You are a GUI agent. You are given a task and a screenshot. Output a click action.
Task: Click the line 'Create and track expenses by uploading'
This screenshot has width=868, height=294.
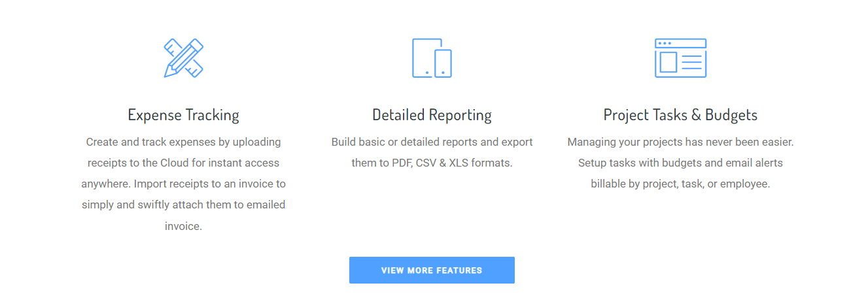(x=183, y=142)
